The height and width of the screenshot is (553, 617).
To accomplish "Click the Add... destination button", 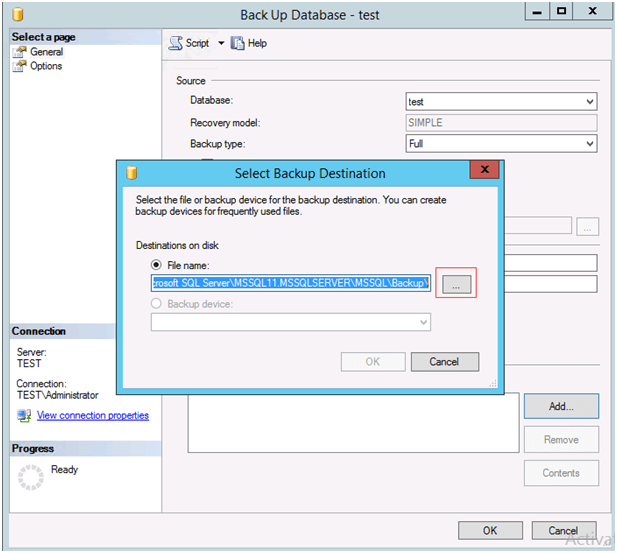I will pyautogui.click(x=561, y=406).
